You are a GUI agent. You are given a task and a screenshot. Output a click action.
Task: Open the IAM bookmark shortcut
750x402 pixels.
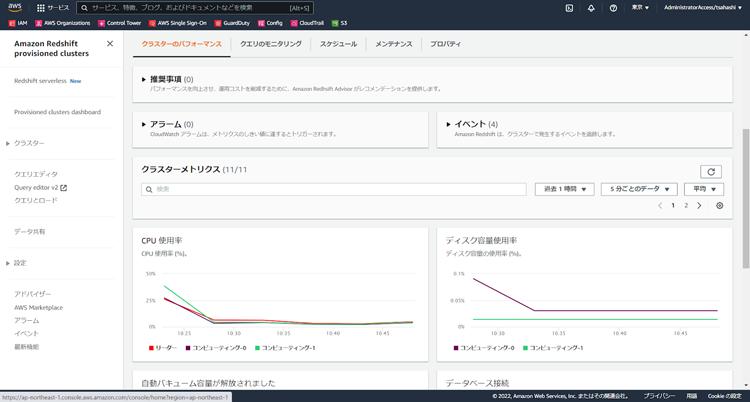click(18, 23)
